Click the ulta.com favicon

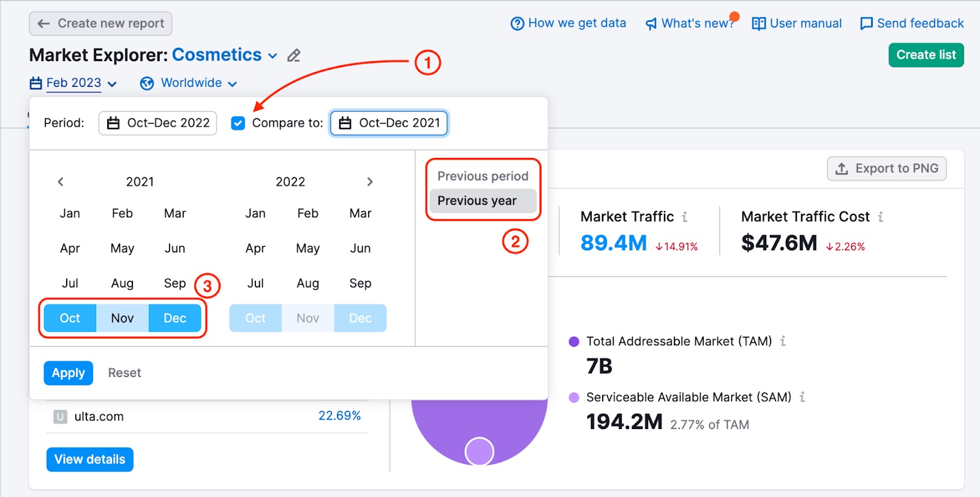click(x=60, y=417)
